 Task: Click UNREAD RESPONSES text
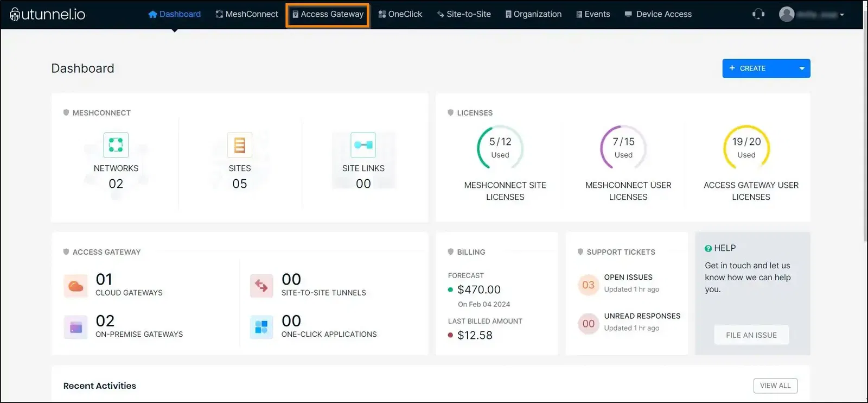click(642, 316)
